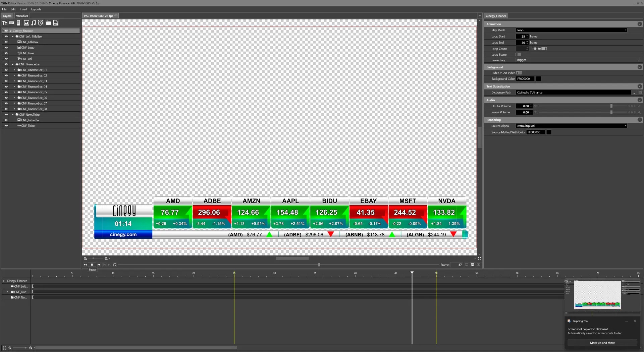
Task: Expand the CNF_FinanceBox_01 group
Action: 14,70
